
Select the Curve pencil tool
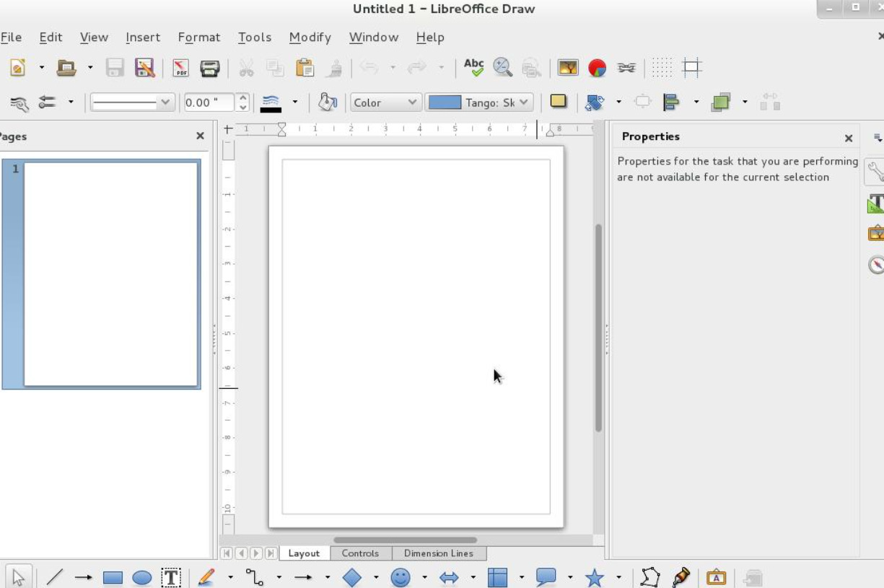[x=206, y=577]
